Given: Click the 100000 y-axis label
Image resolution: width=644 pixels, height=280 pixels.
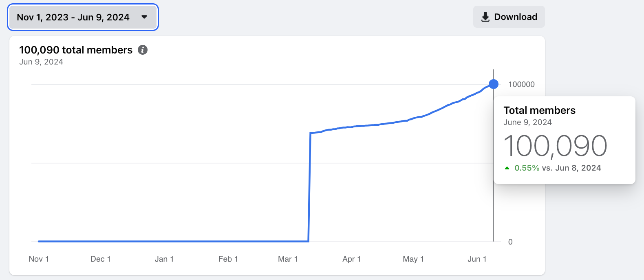Looking at the screenshot, I should pos(521,84).
